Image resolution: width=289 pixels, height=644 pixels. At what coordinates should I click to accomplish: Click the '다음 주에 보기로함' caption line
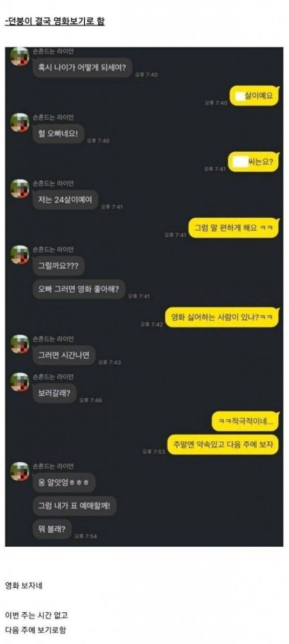pos(35,630)
